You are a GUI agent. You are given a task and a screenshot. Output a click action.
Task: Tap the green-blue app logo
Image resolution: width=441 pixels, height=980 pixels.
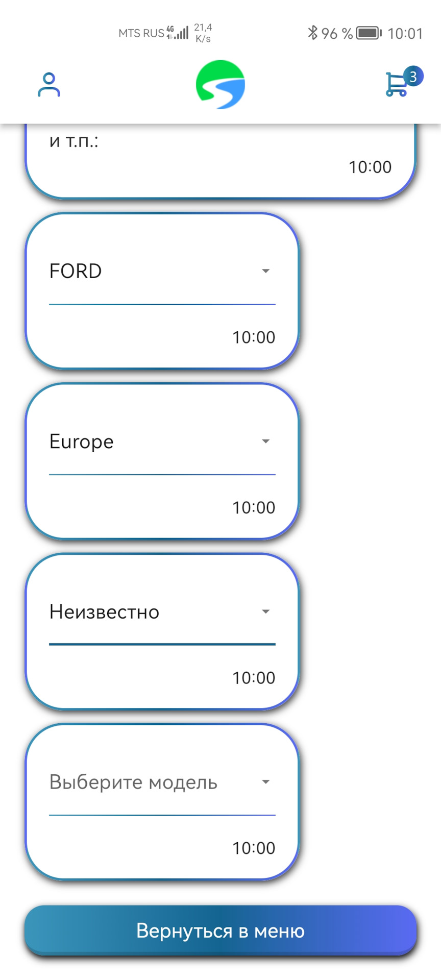(220, 85)
